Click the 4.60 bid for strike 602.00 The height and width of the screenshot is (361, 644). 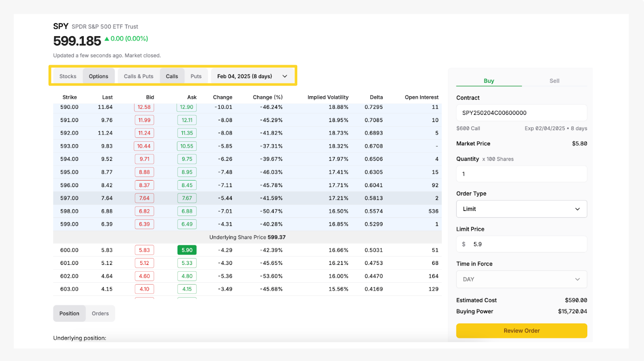(144, 276)
